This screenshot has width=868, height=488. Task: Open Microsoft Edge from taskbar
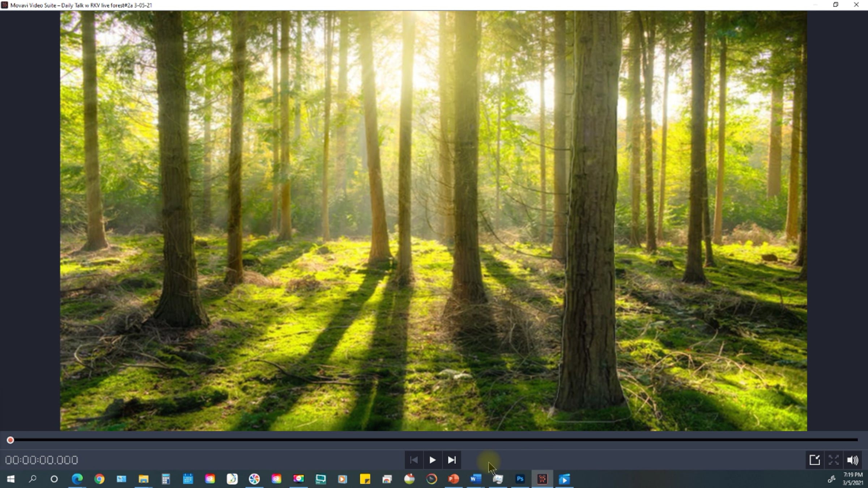77,479
